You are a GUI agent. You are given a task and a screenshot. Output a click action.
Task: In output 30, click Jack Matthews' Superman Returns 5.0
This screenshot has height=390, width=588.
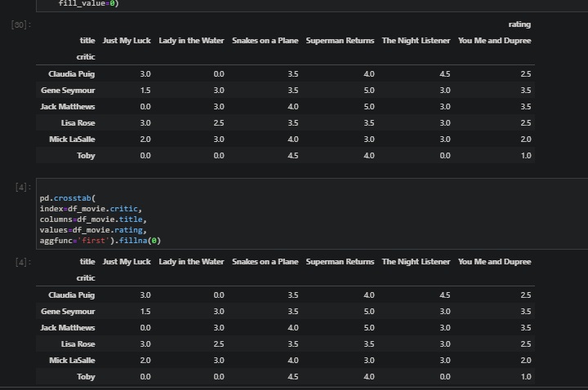point(369,107)
